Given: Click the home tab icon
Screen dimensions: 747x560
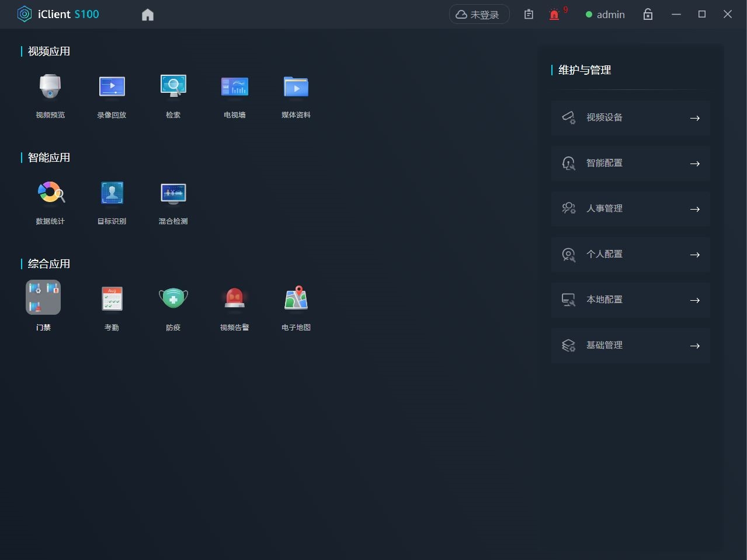Looking at the screenshot, I should click(148, 15).
